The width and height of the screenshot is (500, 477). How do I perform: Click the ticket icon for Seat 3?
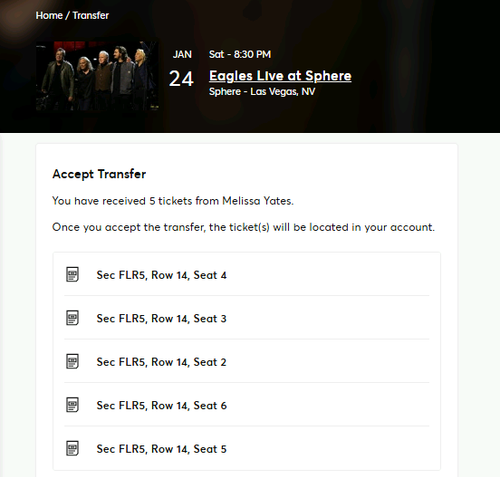(x=72, y=318)
